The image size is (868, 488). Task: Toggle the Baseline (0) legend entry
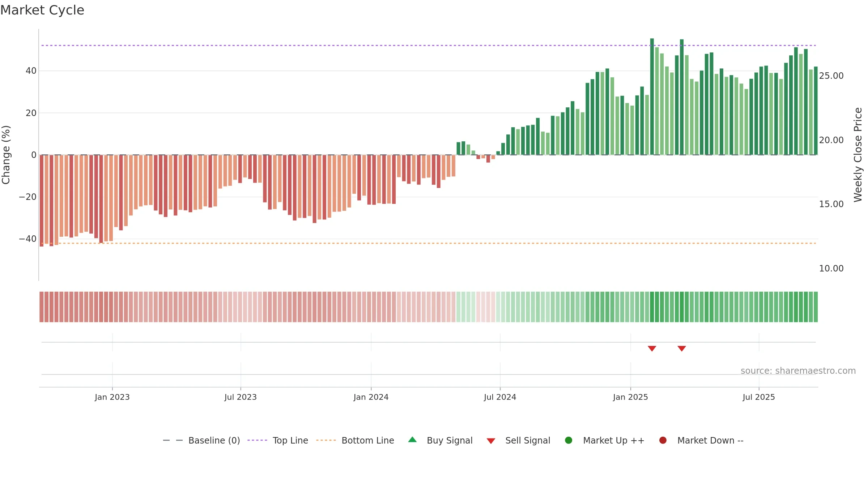pyautogui.click(x=214, y=440)
